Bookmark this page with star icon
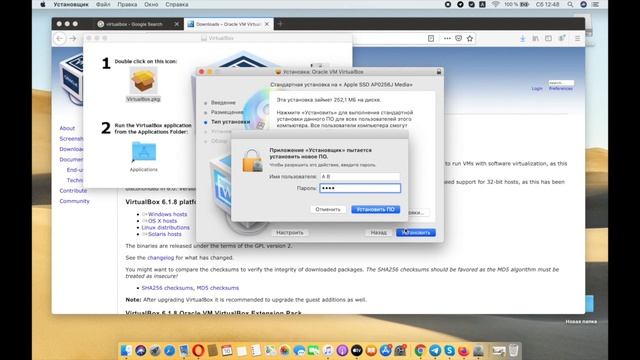Image resolution: width=640 pixels, height=360 pixels. (x=470, y=38)
